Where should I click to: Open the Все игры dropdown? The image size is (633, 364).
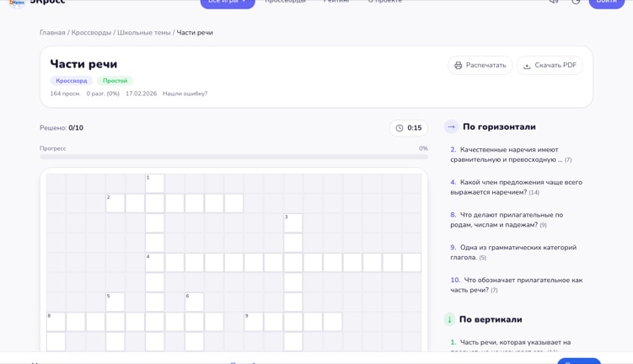tap(228, 2)
